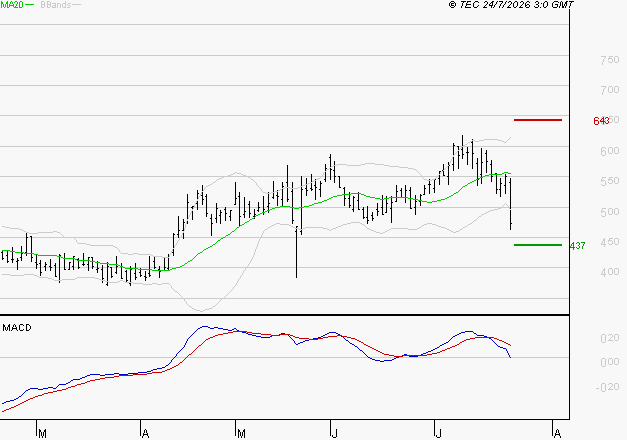Click the 550 price axis label
Image resolution: width=627 pixels, height=440 pixels.
[609, 181]
